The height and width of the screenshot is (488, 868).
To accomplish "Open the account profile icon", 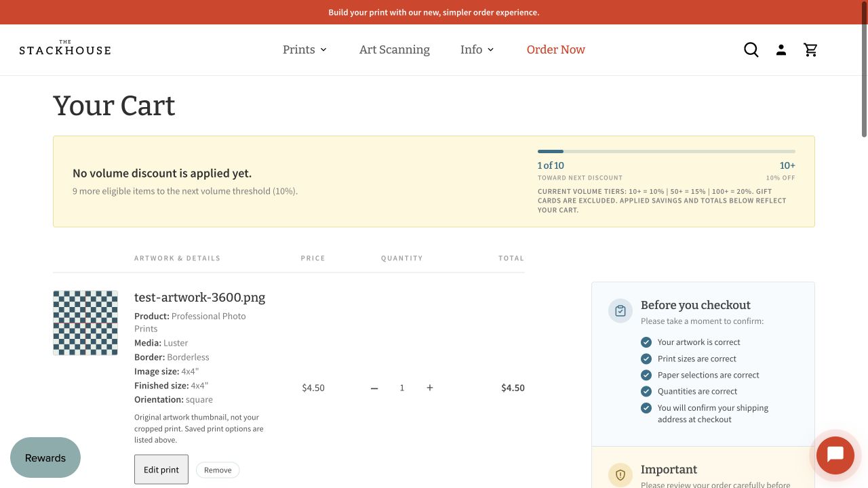I will (x=781, y=49).
